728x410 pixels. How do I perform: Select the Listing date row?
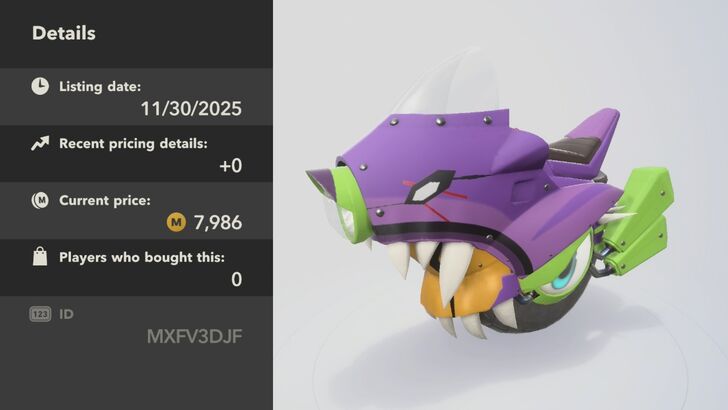[136, 97]
